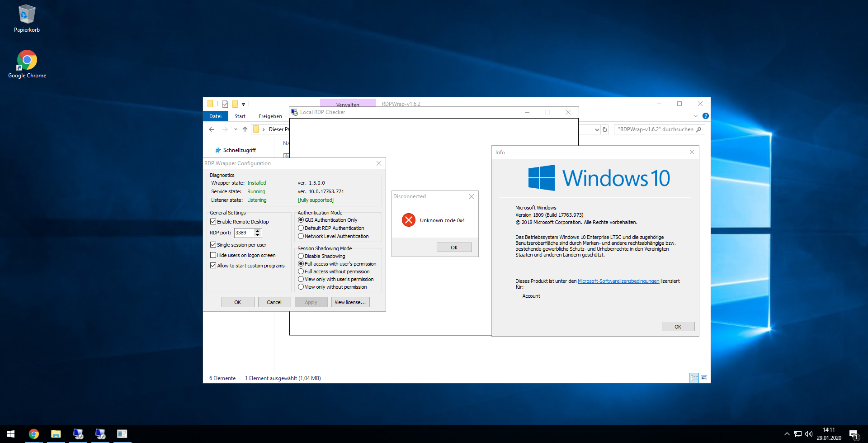Click the volume speaker tray icon
868x443 pixels.
pos(809,434)
